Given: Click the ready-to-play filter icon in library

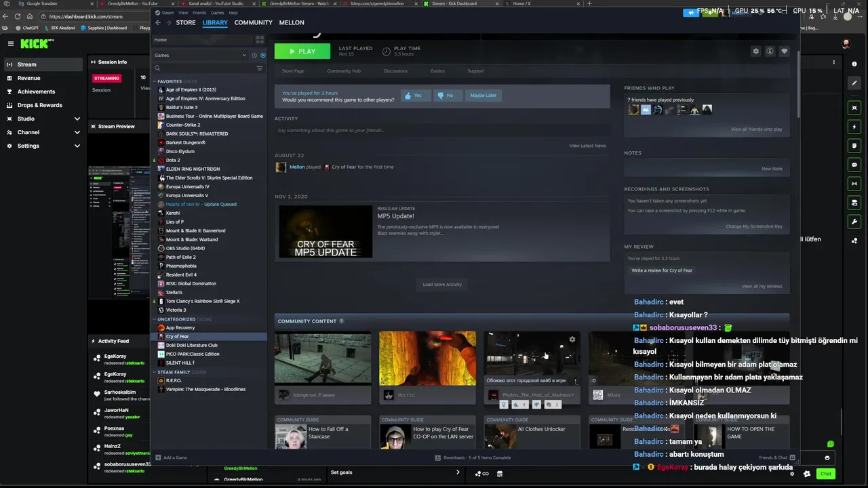Looking at the screenshot, I should click(x=263, y=55).
